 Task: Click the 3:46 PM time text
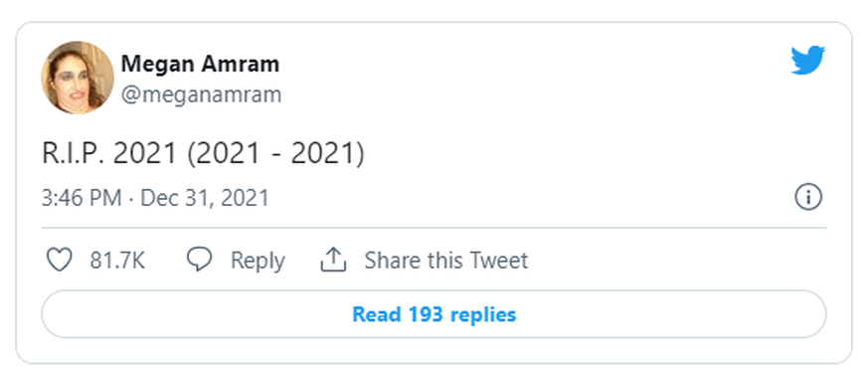point(82,198)
